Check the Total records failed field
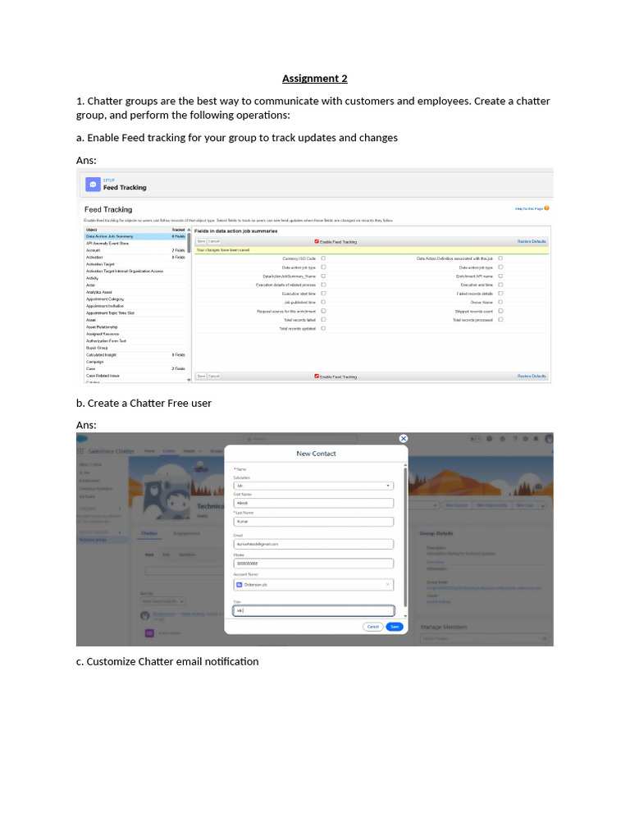630x840 pixels. [323, 320]
